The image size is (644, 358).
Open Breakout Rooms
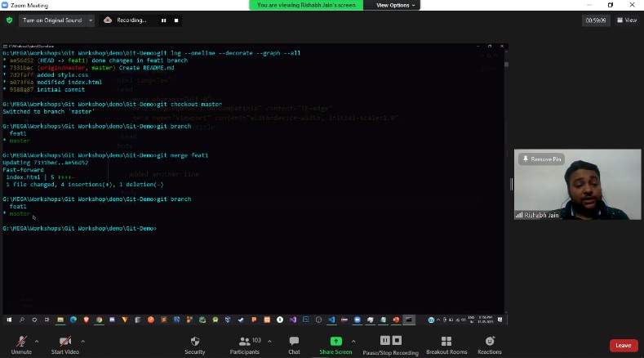pos(446,341)
